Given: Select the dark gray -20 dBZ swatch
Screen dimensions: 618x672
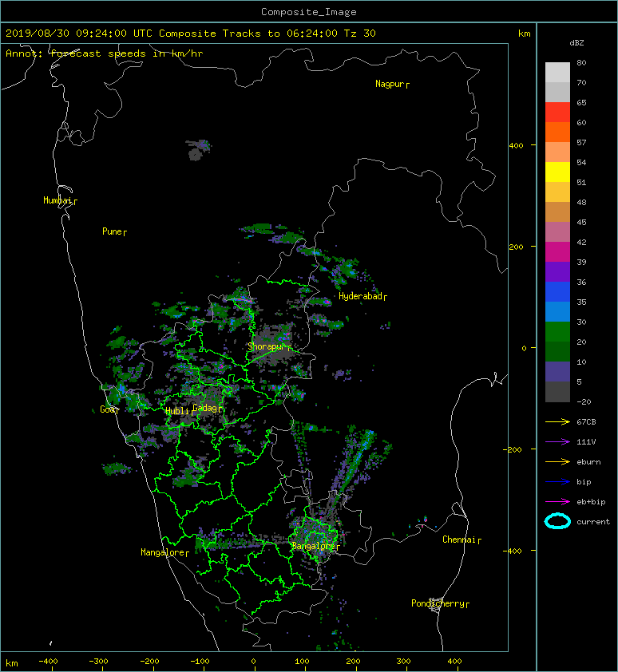Looking at the screenshot, I should 557,391.
